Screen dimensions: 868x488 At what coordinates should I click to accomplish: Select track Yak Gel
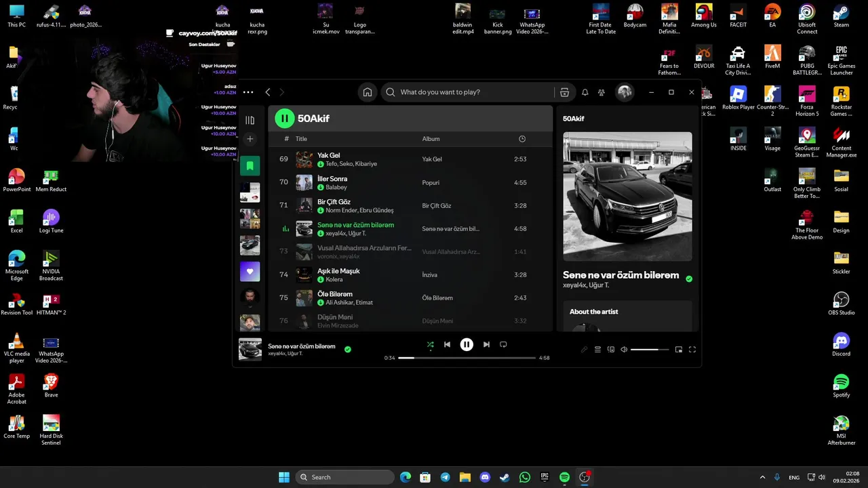click(x=410, y=159)
